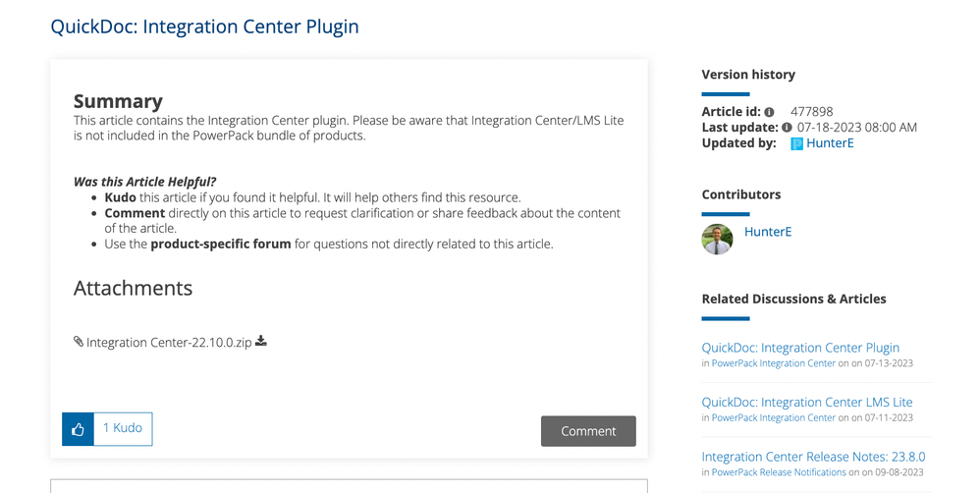
Task: Click the Attachments section heading
Action: click(133, 288)
